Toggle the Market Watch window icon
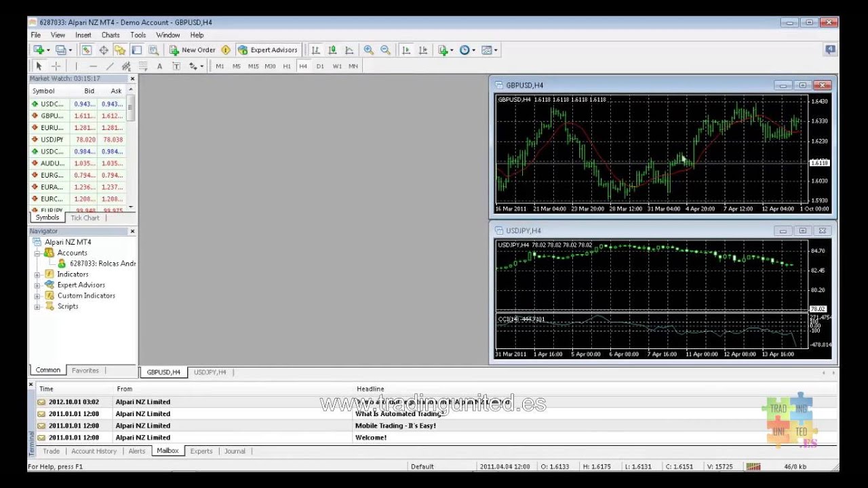This screenshot has height=488, width=868. click(87, 49)
